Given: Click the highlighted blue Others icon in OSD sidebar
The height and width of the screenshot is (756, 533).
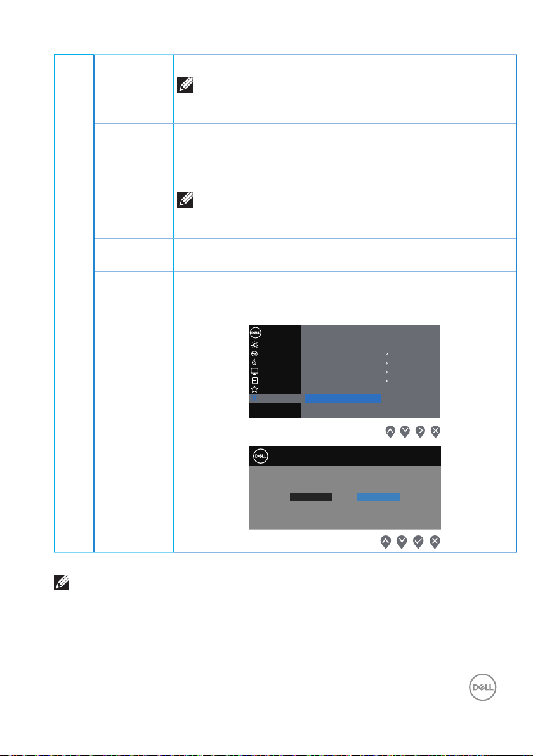Looking at the screenshot, I should pyautogui.click(x=254, y=398).
